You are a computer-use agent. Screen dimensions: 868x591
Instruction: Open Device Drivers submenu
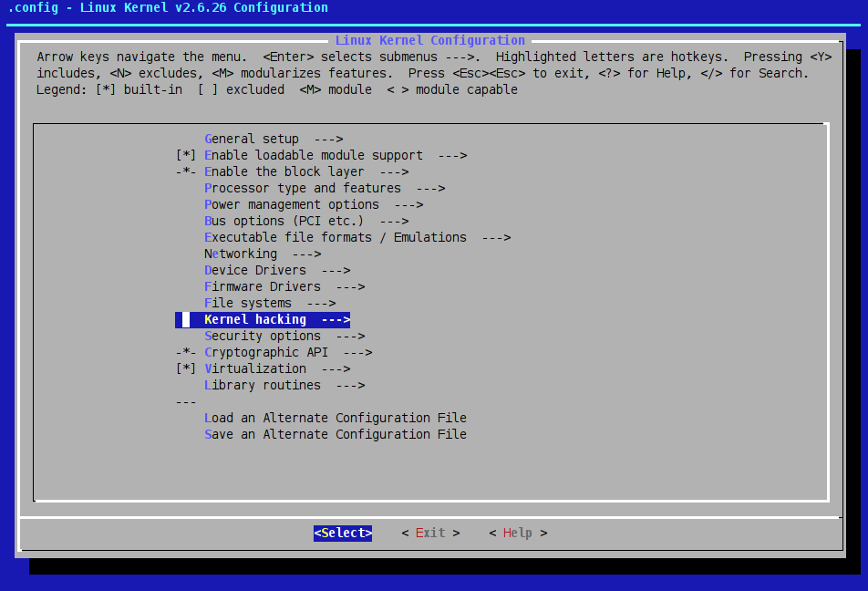point(277,270)
